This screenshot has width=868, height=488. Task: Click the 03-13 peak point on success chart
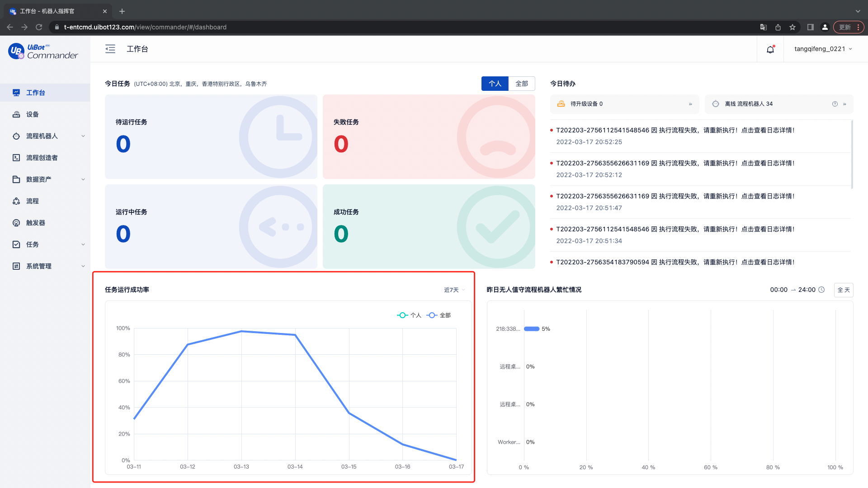pyautogui.click(x=241, y=331)
